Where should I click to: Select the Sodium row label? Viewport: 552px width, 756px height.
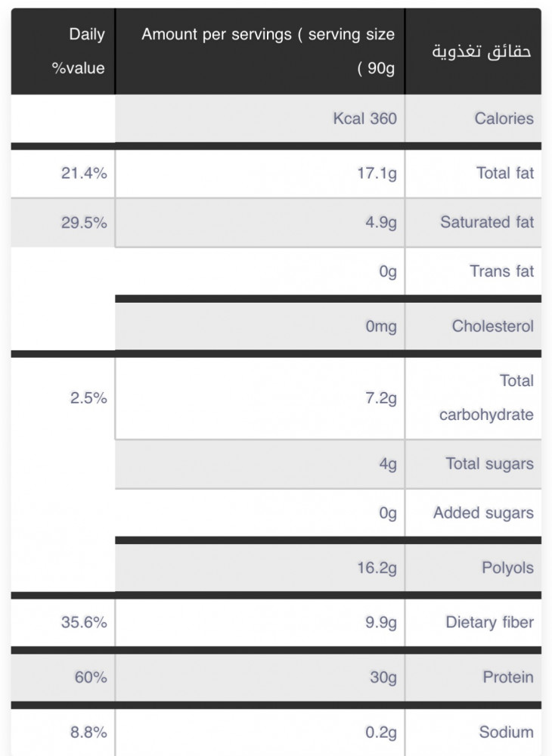click(x=506, y=732)
